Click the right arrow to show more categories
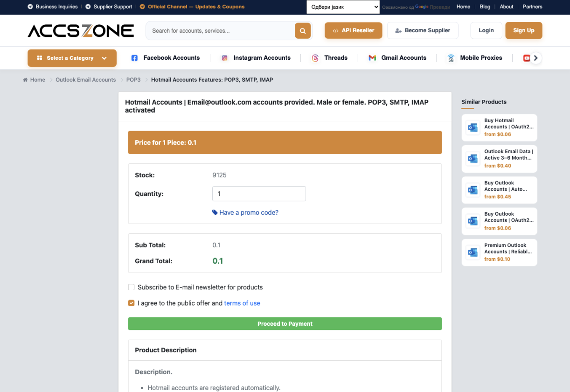This screenshot has height=392, width=570. click(536, 58)
